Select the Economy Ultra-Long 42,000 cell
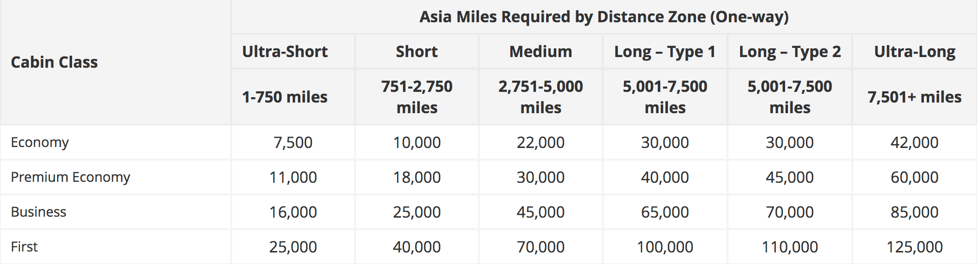Screen dimensions: 980x266 914,142
